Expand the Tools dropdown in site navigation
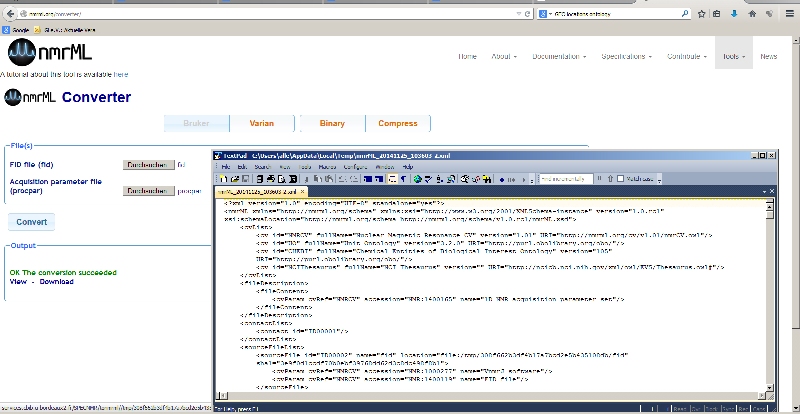The height and width of the screenshot is (414, 800). [x=734, y=56]
